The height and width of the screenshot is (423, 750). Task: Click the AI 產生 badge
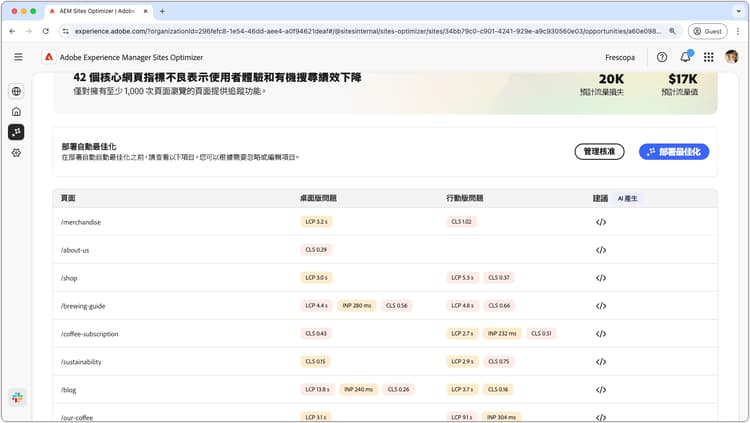(627, 198)
